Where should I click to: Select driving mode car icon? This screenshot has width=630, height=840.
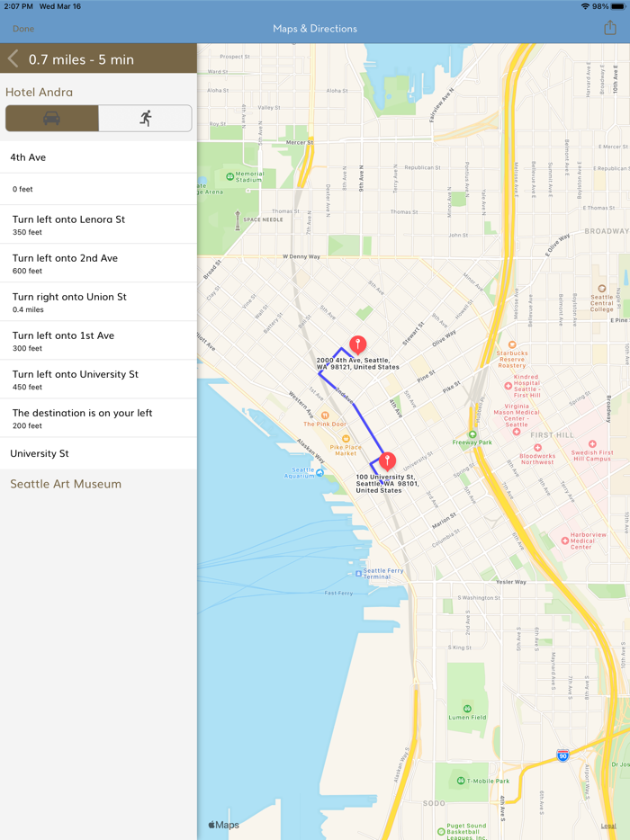(52, 119)
